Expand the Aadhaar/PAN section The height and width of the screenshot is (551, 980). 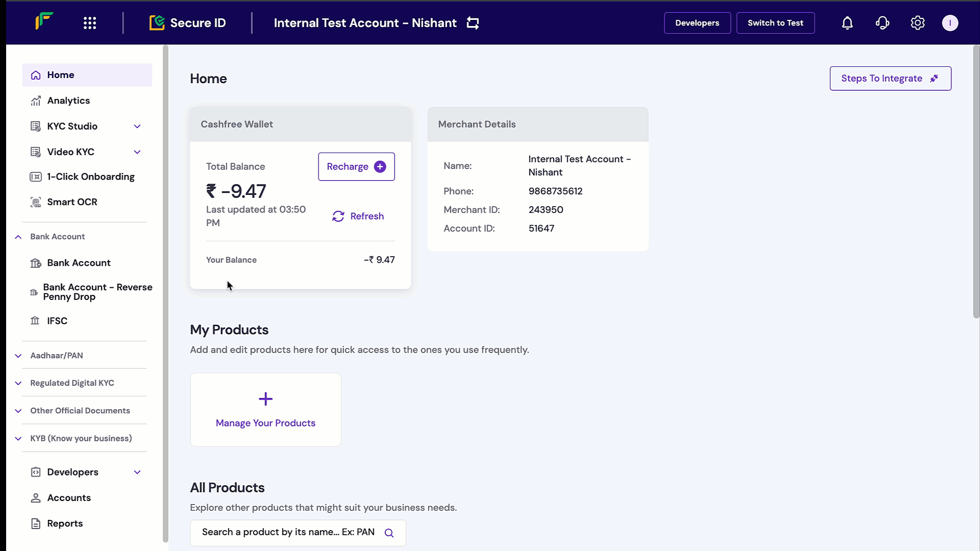coord(18,356)
